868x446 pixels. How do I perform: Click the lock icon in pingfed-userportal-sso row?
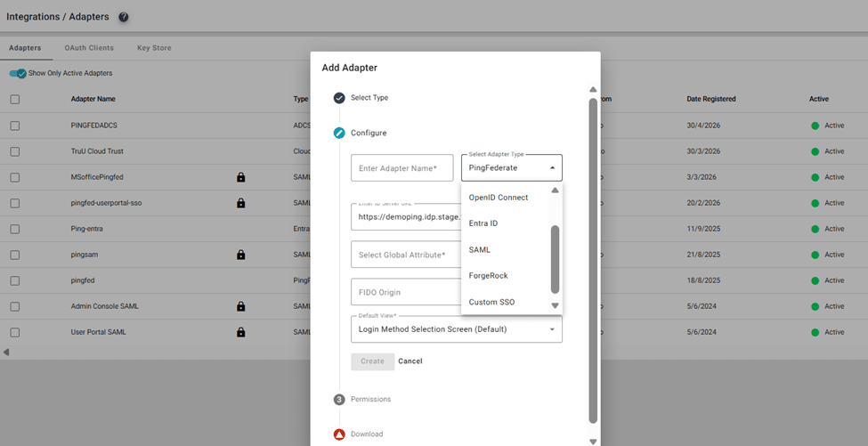click(x=240, y=203)
